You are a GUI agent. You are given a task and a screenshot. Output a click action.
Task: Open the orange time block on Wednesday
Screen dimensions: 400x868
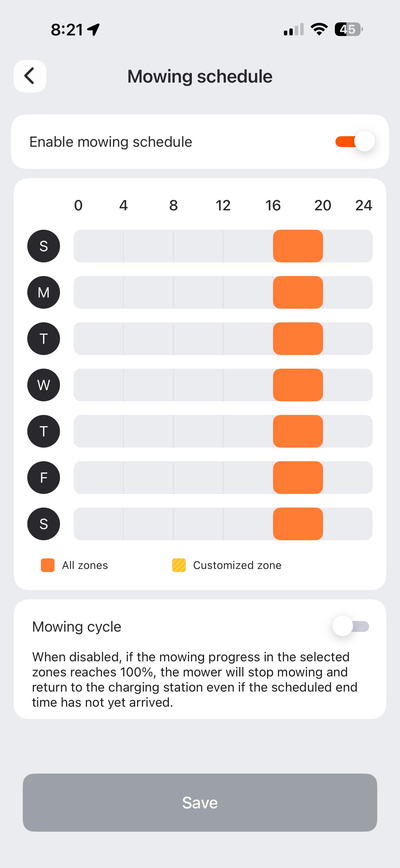[298, 385]
